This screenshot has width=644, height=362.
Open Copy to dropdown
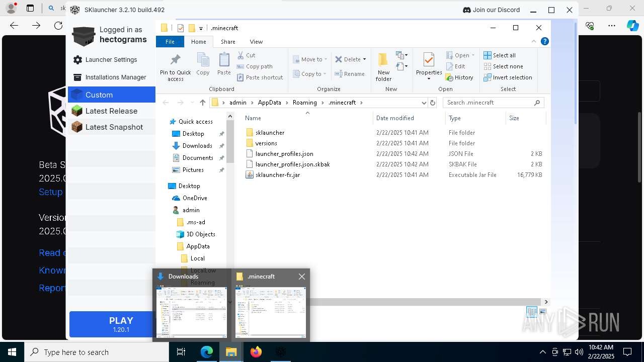click(310, 74)
